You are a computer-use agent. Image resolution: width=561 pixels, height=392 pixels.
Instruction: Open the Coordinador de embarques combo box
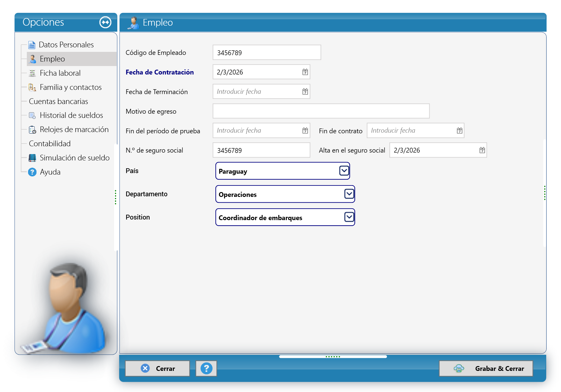pyautogui.click(x=285, y=217)
